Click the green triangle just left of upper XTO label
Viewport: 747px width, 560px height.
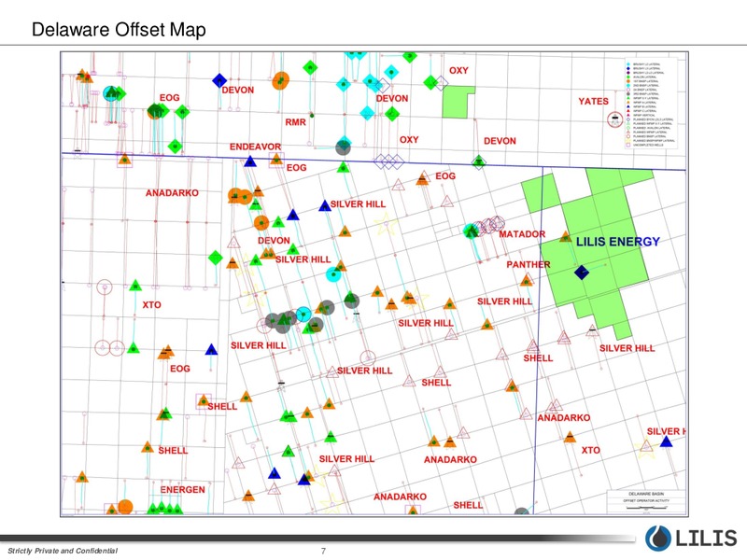135,286
